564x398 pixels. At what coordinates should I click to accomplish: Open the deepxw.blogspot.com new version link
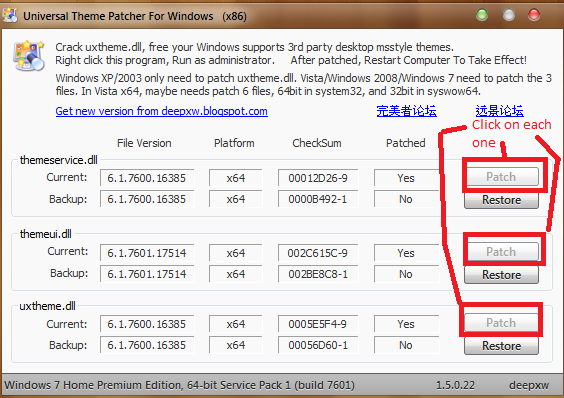tap(162, 111)
